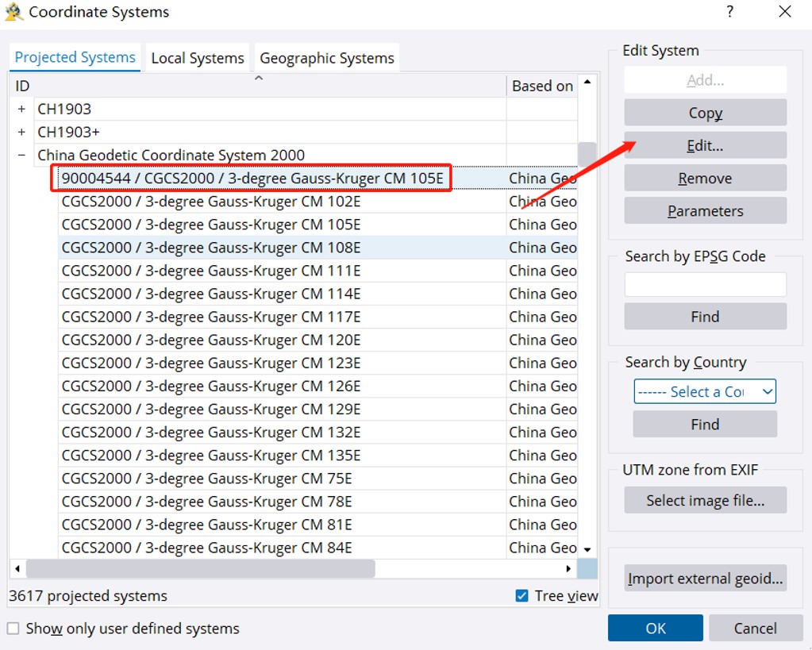
Task: Collapse China Geodetic Coordinate System 2000 node
Action: coord(21,155)
